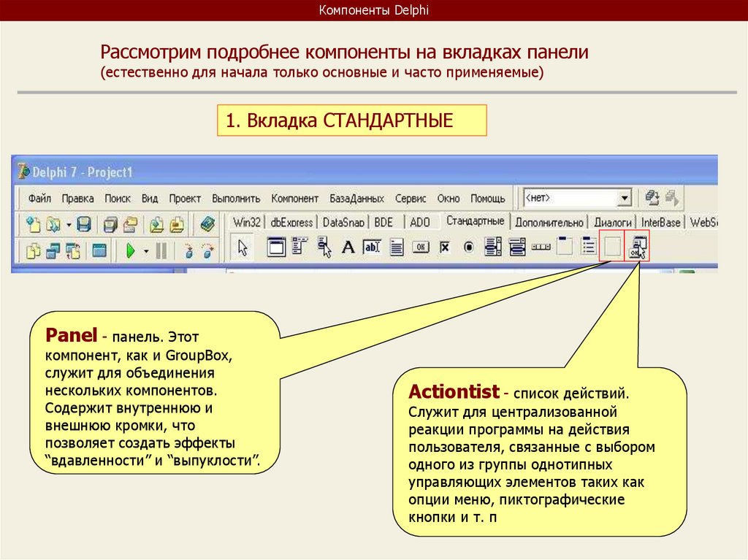
Task: Switch to the Диалоги palette tab
Action: click(x=613, y=223)
